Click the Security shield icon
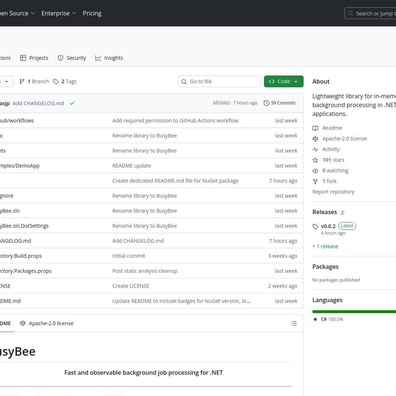This screenshot has width=396, height=396. click(x=60, y=58)
